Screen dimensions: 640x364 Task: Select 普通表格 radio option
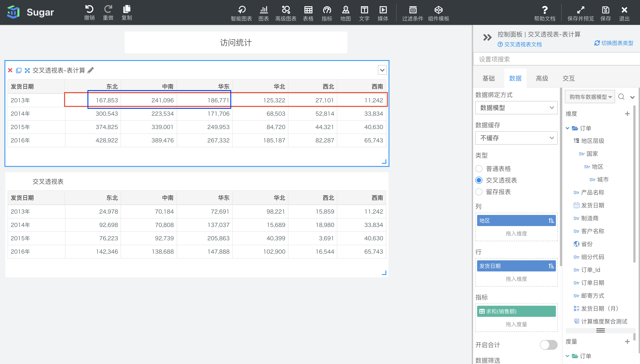click(479, 169)
